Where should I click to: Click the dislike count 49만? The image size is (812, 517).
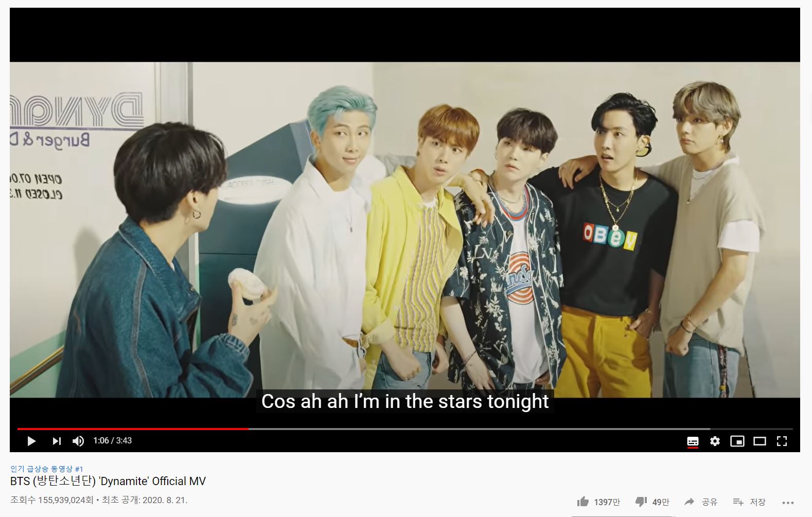click(661, 502)
